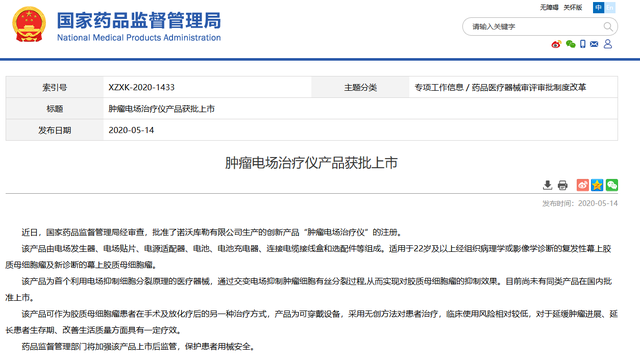This screenshot has height=363, width=640.
Task: Open the user account icon
Action: pos(608,44)
